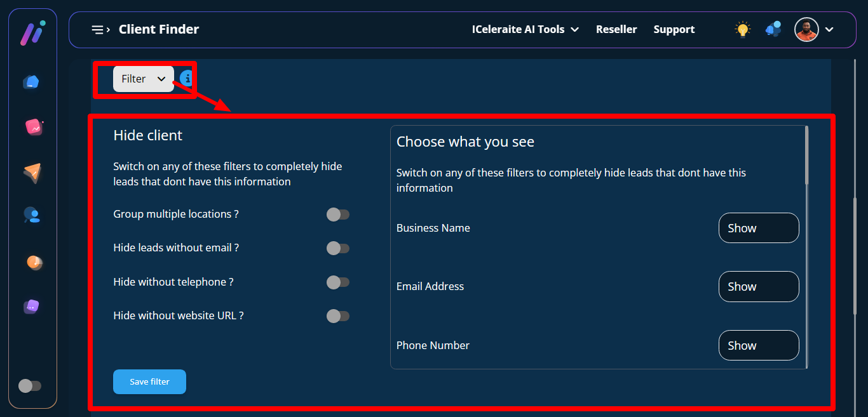Open the blue pentagon sidebar icon

tap(31, 82)
